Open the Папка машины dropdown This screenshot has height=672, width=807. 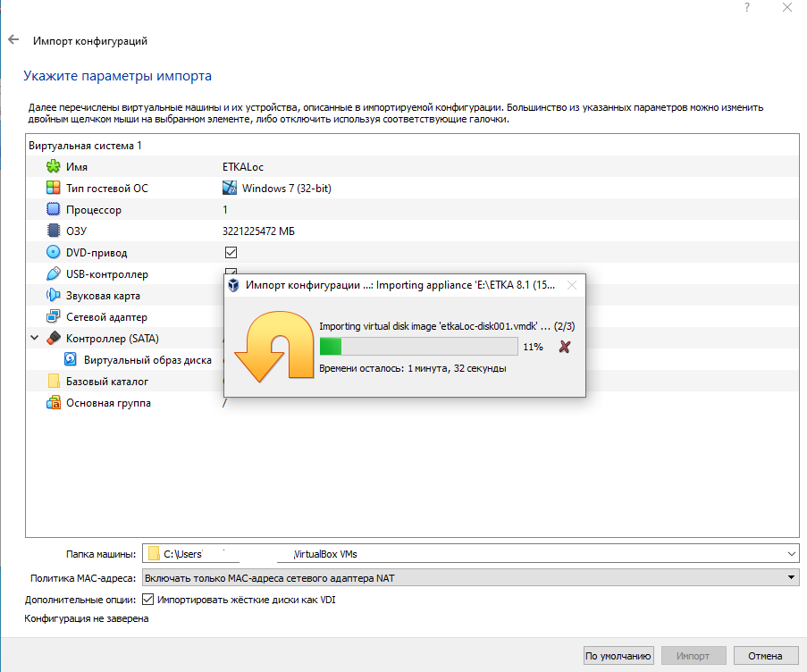tap(791, 554)
